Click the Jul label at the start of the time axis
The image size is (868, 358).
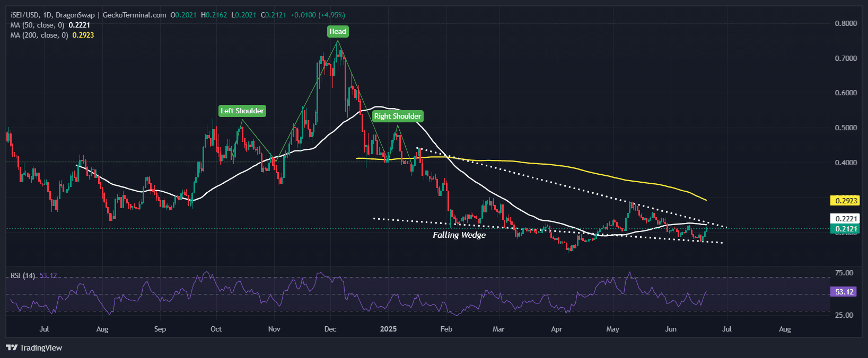click(x=44, y=329)
